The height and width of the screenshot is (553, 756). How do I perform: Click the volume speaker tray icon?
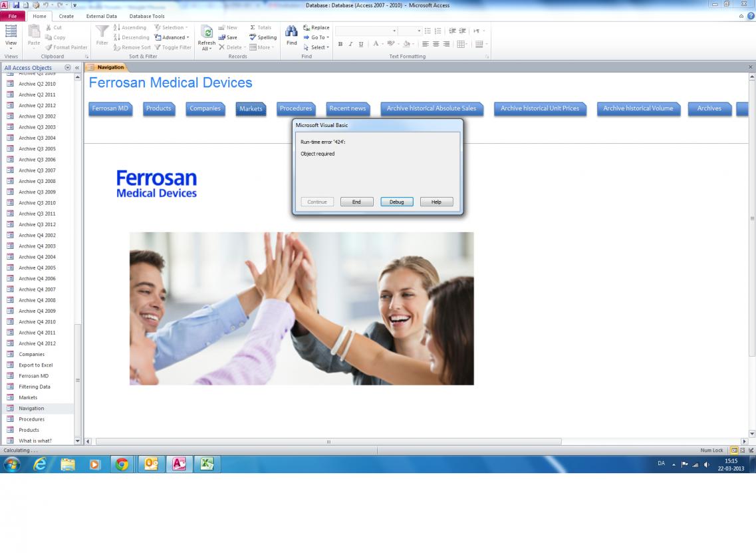click(706, 464)
